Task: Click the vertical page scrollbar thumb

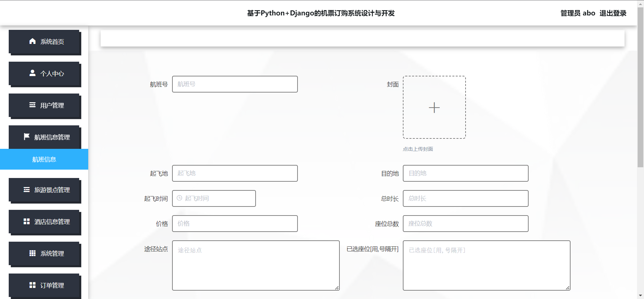Action: (641, 87)
